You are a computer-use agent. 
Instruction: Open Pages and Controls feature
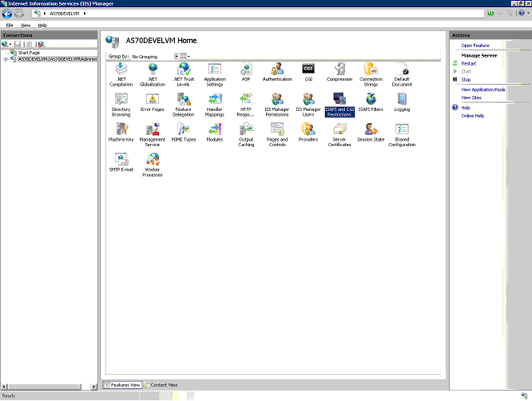(277, 135)
